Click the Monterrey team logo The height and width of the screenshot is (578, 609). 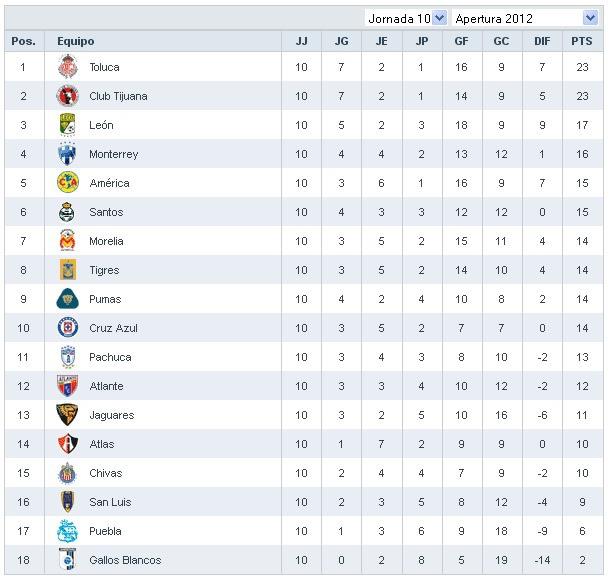(x=67, y=154)
